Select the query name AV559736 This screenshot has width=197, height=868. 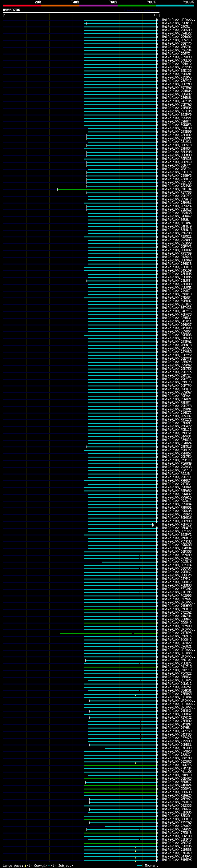coord(11,10)
